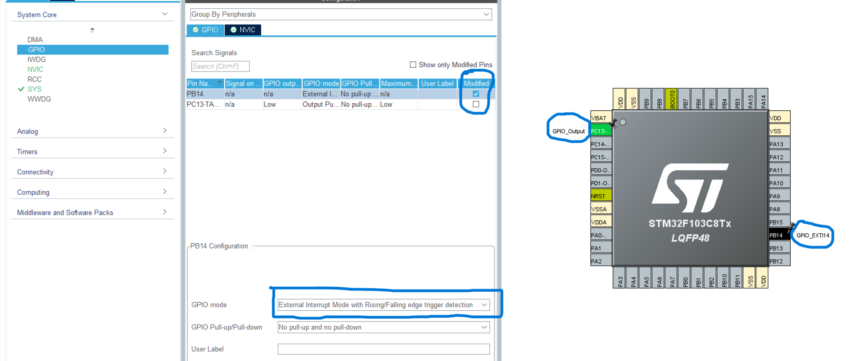Click the PA9 pin on the chip
Screen dimensions: 868x361
[x=780, y=196]
